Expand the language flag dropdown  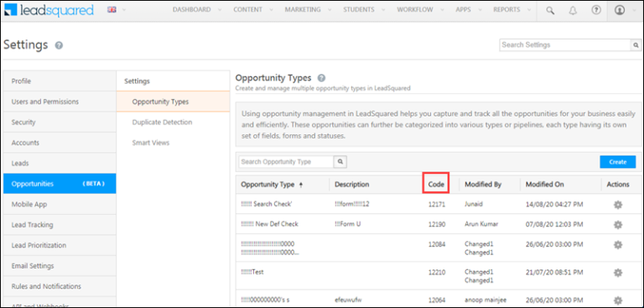[117, 10]
